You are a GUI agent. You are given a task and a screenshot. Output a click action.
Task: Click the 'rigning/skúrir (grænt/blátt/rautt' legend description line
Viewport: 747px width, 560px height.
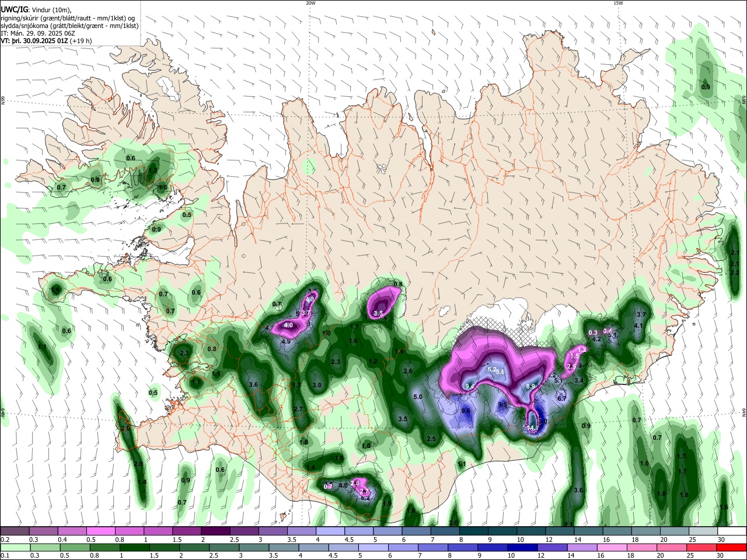pos(68,17)
